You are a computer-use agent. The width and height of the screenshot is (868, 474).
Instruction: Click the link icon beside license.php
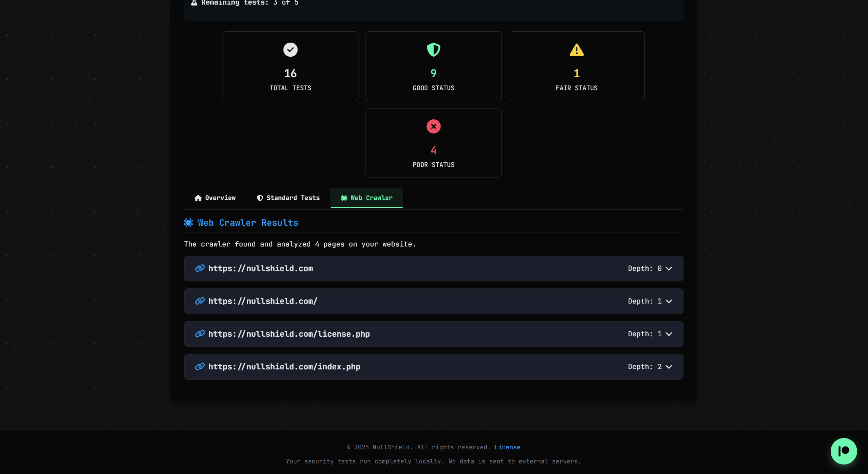pos(200,334)
